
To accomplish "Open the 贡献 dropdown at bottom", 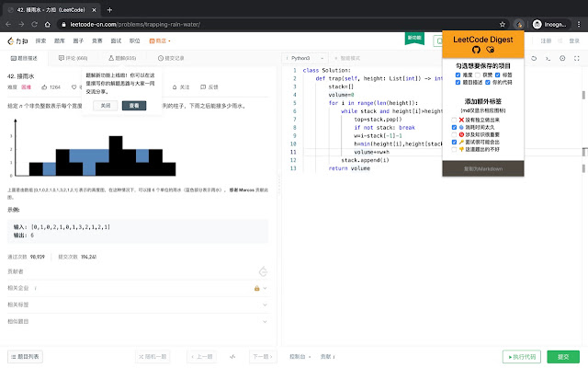I will pyautogui.click(x=327, y=357).
